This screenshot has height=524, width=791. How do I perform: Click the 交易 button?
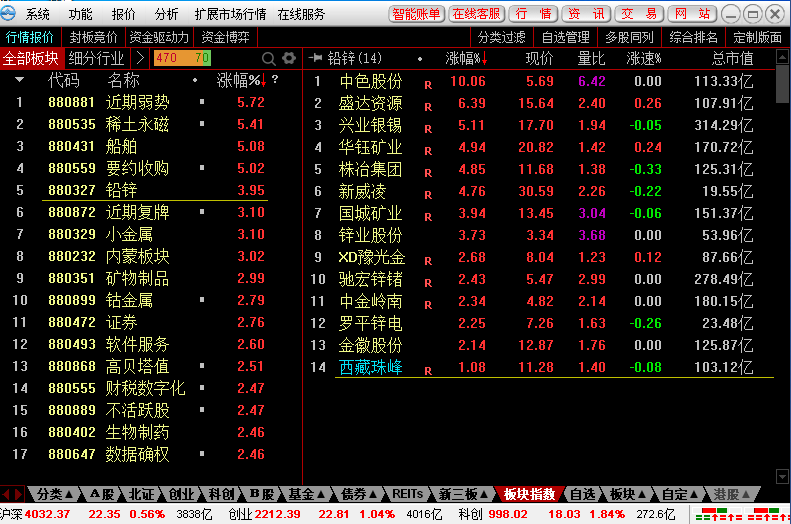(x=639, y=14)
